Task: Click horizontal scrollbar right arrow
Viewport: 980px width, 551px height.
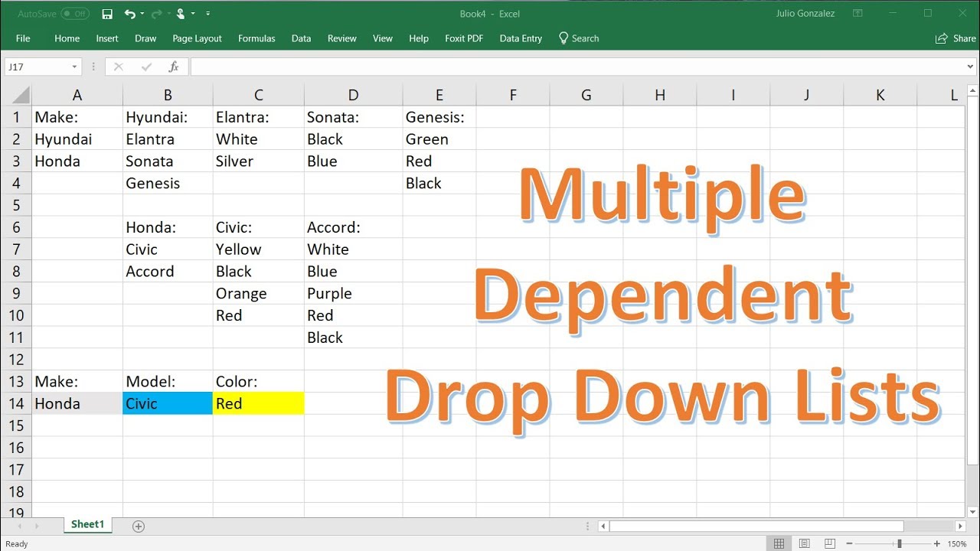Action: point(960,526)
